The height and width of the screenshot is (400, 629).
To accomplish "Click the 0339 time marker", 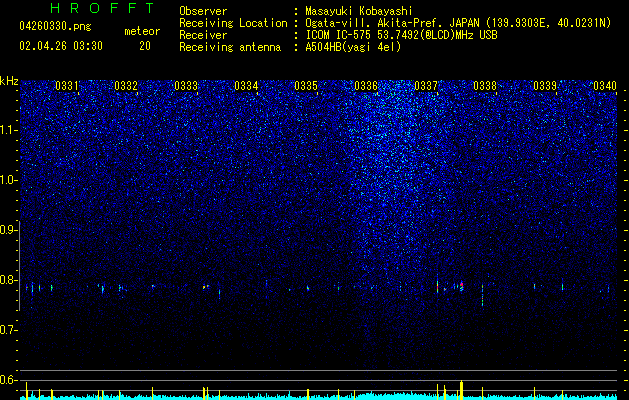I will click(x=545, y=86).
